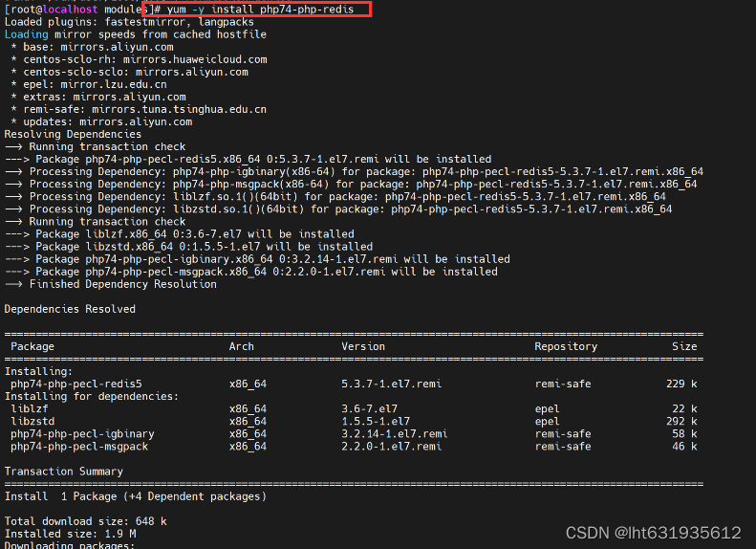The width and height of the screenshot is (756, 549).
Task: Select 'php74-php-pecl-redis5' in the package table
Action: [x=76, y=384]
